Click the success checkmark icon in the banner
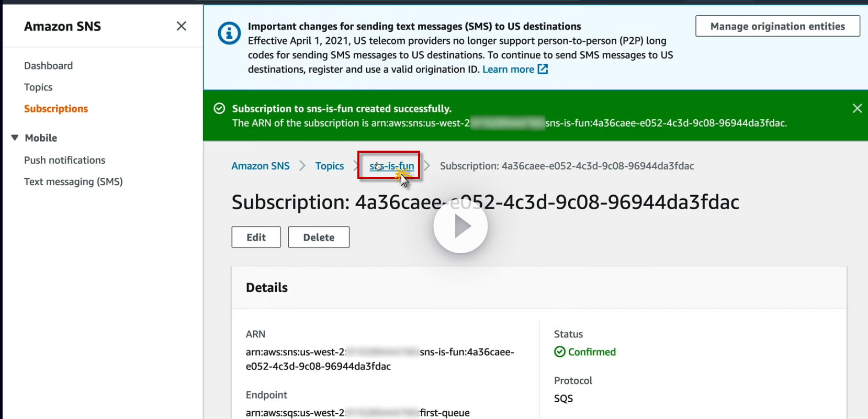The image size is (868, 419). pos(220,108)
